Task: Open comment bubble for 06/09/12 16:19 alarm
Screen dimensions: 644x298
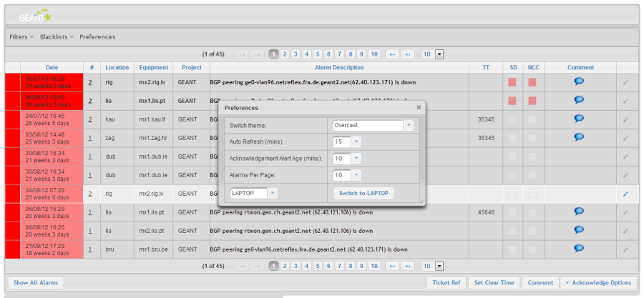Action: click(x=579, y=99)
